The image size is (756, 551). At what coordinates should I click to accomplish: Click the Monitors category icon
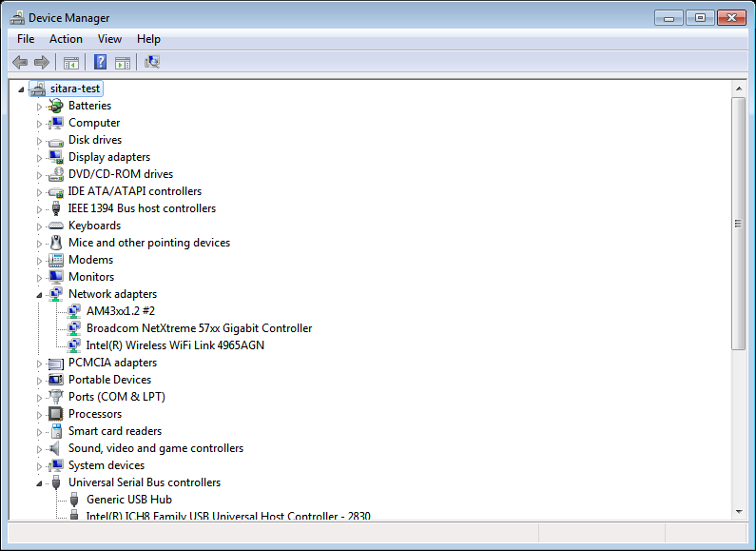(x=56, y=277)
